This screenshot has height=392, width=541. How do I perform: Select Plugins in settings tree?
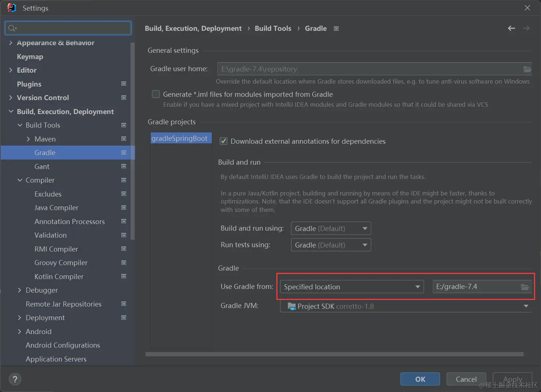pyautogui.click(x=29, y=84)
